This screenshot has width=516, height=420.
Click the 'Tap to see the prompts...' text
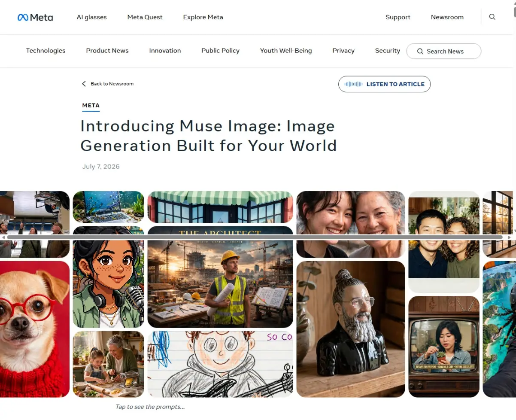[x=150, y=407]
